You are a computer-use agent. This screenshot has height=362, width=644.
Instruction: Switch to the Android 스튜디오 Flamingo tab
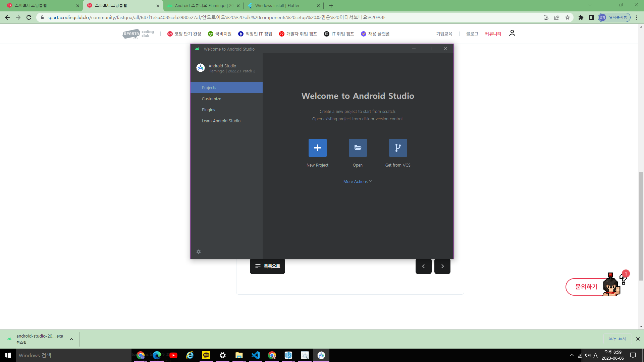point(204,6)
